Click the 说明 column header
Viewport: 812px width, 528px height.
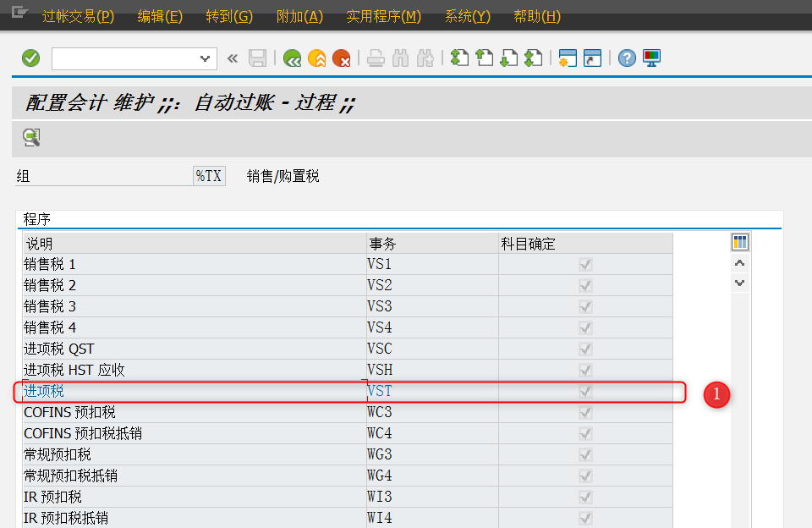[195, 244]
